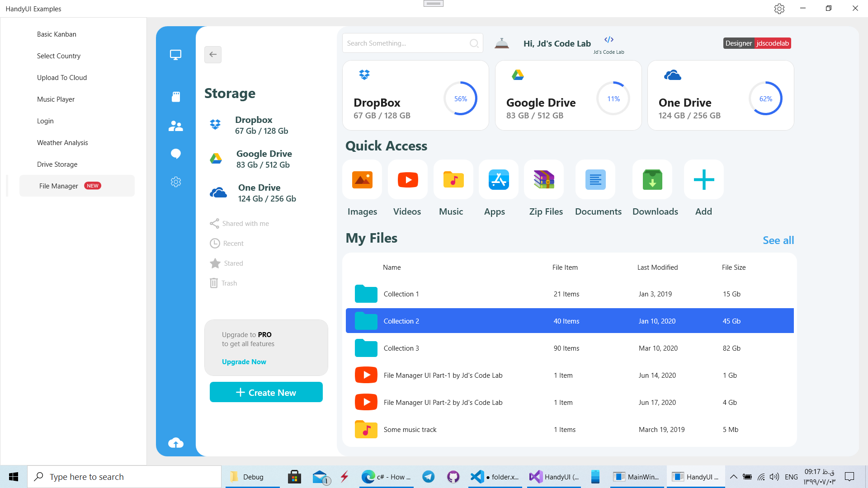The height and width of the screenshot is (488, 868).
Task: Click the Upgrade Now link
Action: 244,362
